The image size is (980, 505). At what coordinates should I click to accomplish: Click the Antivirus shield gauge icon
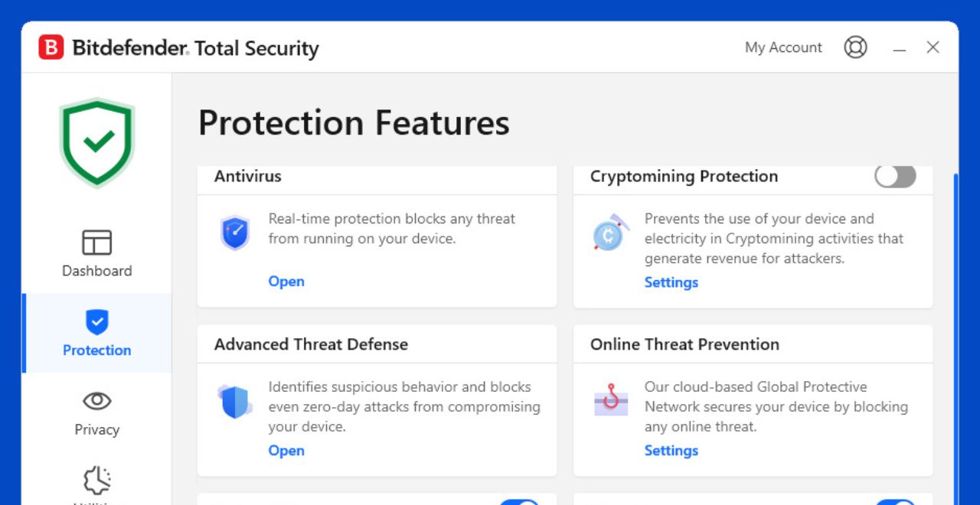click(235, 233)
